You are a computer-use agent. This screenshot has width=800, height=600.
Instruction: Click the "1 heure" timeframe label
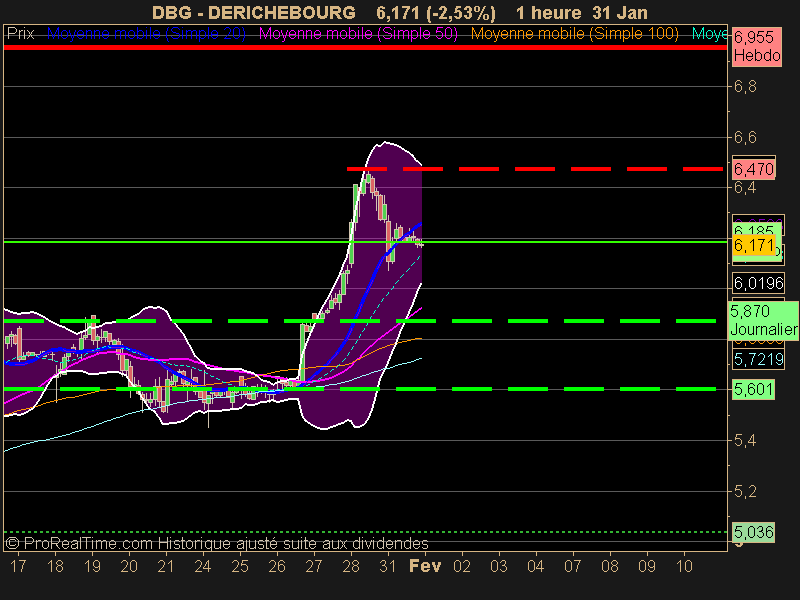(548, 12)
